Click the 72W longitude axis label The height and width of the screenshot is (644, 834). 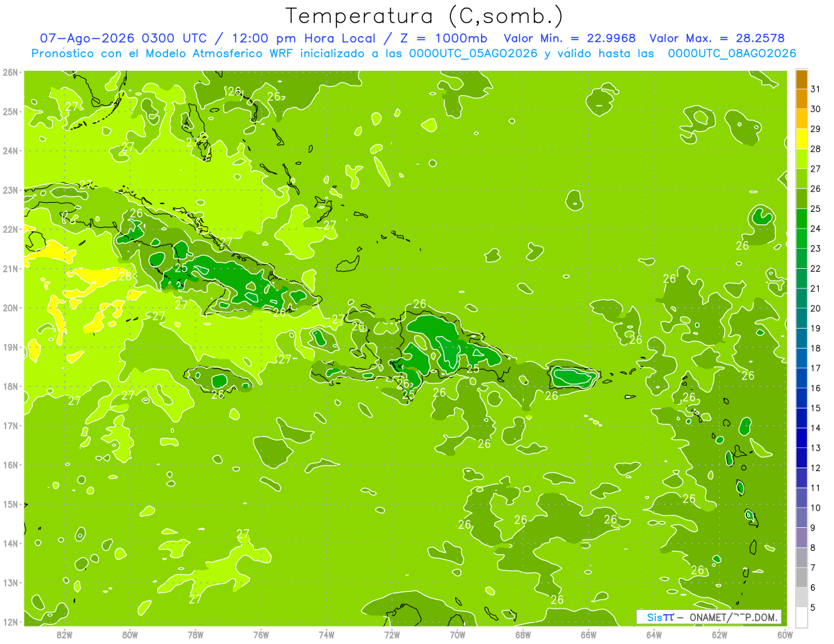(392, 634)
